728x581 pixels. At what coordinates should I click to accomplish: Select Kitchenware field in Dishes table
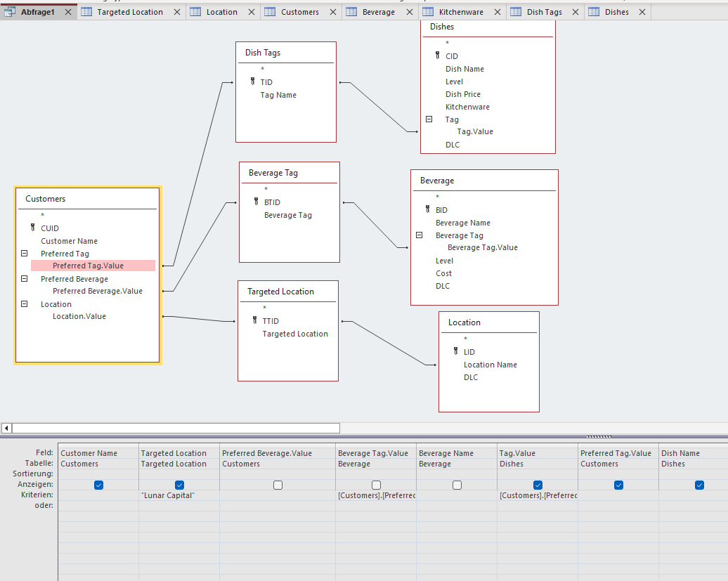(467, 107)
